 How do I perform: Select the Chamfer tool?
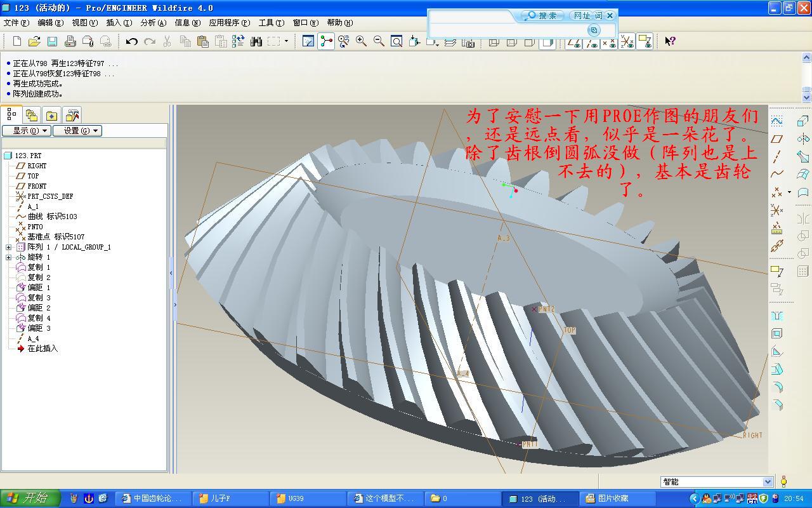click(776, 404)
